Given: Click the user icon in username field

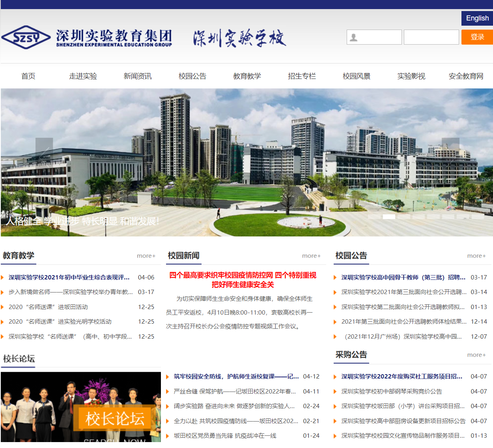Looking at the screenshot, I should coord(354,37).
